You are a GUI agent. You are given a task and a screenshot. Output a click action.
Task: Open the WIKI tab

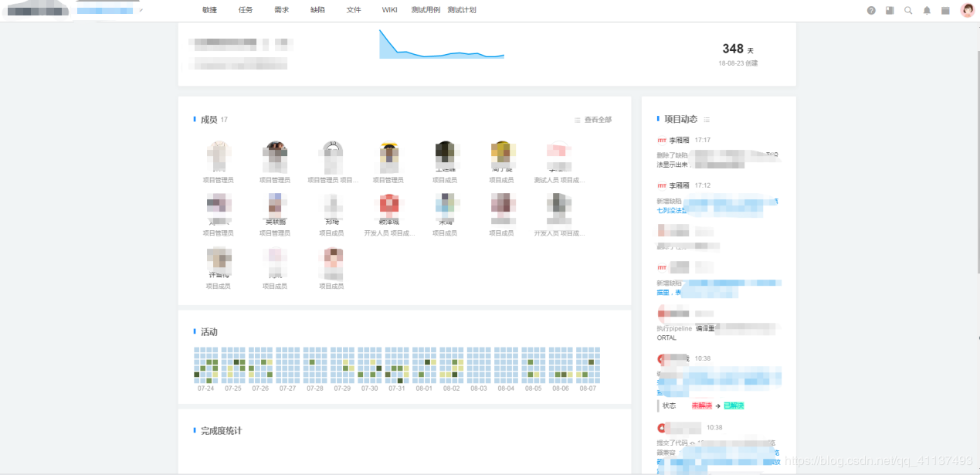[x=388, y=10]
